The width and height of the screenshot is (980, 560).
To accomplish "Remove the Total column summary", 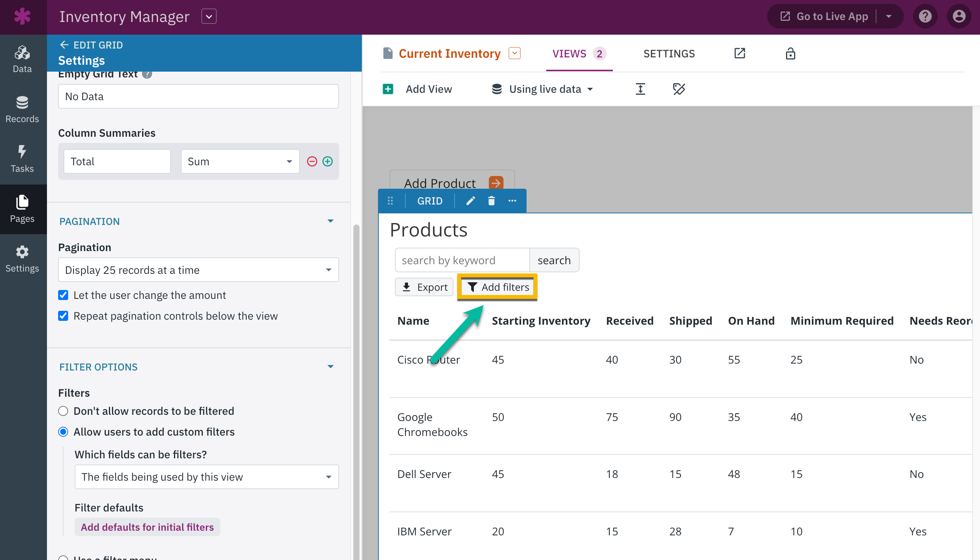I will tap(312, 161).
